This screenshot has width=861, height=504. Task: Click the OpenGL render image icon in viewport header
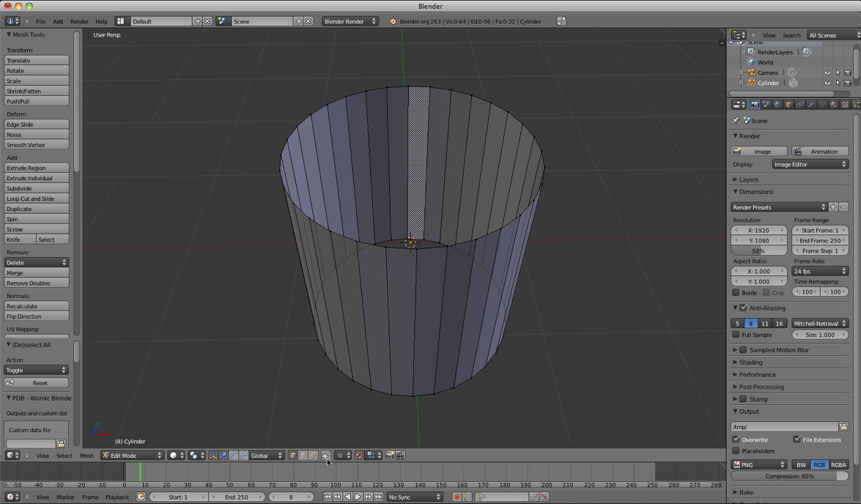390,455
